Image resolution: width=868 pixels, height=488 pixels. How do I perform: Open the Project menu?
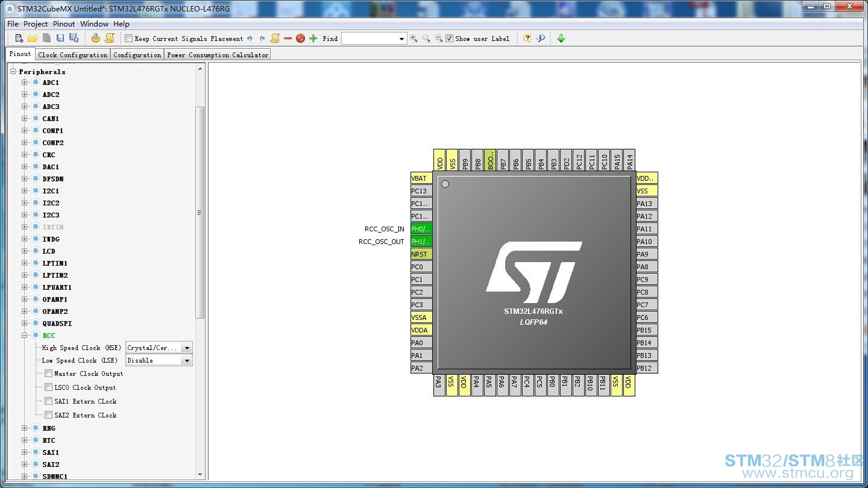tap(36, 24)
